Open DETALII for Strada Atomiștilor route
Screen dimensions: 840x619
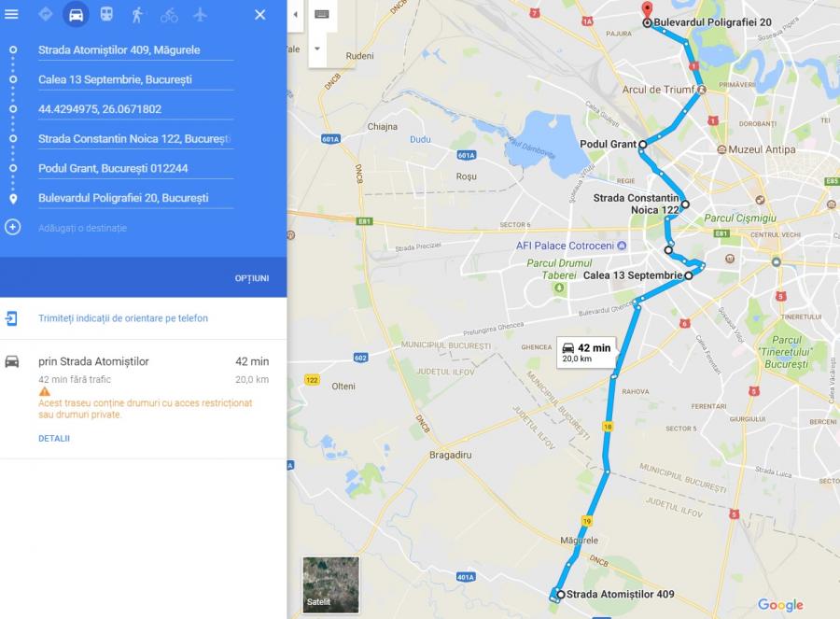54,439
